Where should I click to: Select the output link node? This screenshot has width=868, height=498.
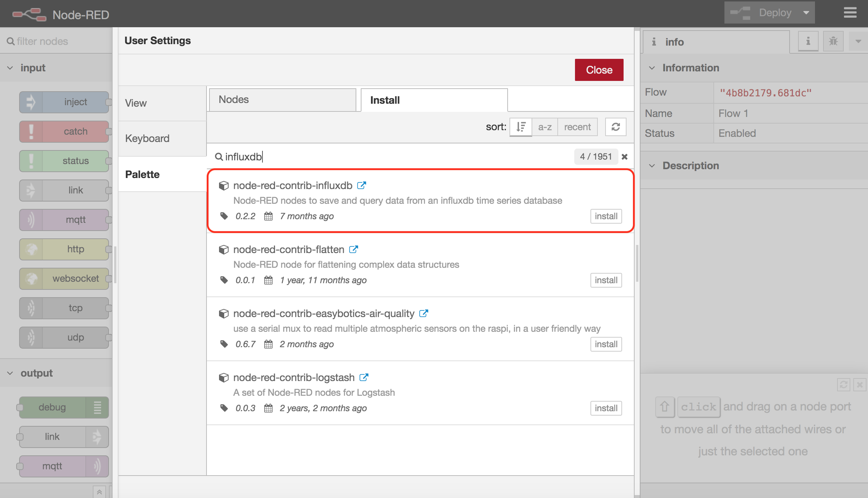pos(64,437)
